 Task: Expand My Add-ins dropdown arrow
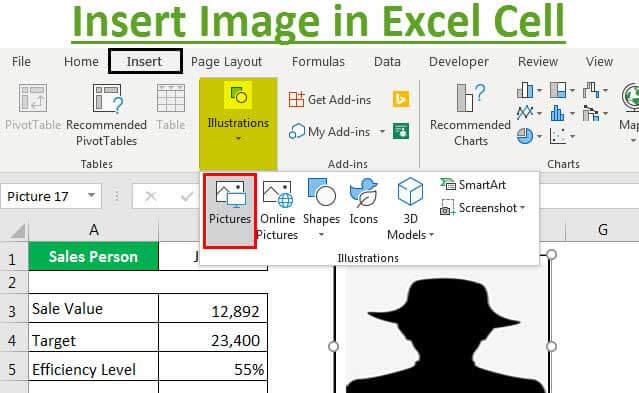pyautogui.click(x=382, y=132)
